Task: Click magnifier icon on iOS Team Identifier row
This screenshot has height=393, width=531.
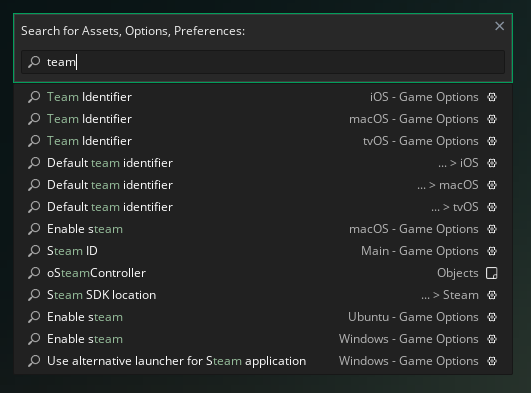Action: 34,97
